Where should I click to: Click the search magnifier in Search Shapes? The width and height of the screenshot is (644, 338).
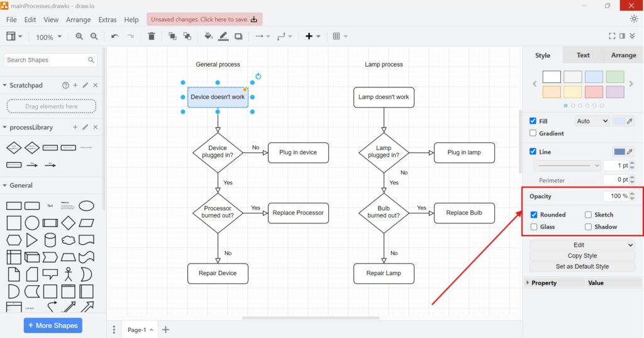click(91, 60)
